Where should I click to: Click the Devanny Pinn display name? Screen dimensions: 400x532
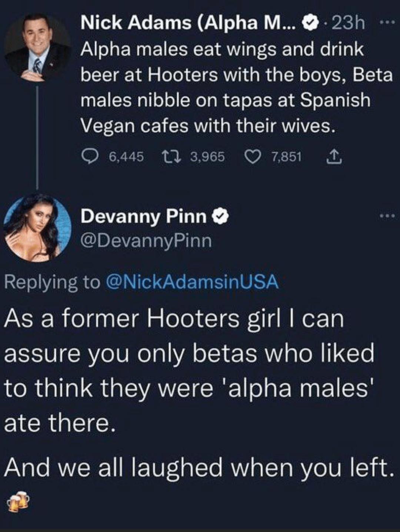[x=144, y=216]
